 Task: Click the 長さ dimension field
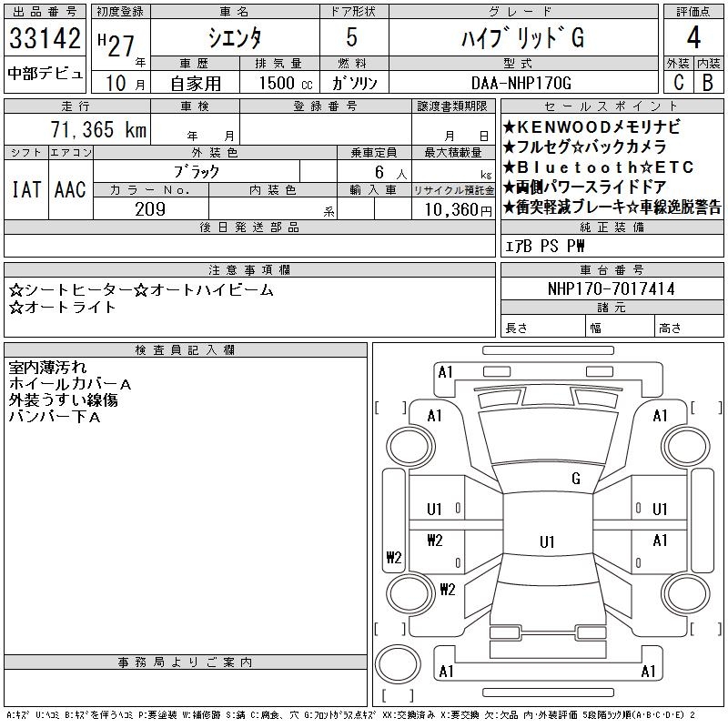(542, 327)
